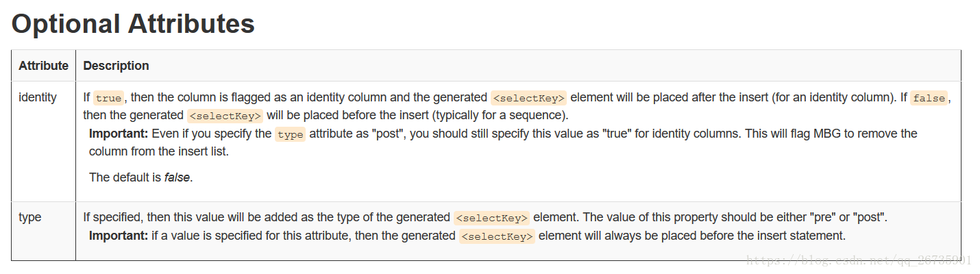
Task: Click selectKey code before 'will be placed after'
Action: [528, 98]
